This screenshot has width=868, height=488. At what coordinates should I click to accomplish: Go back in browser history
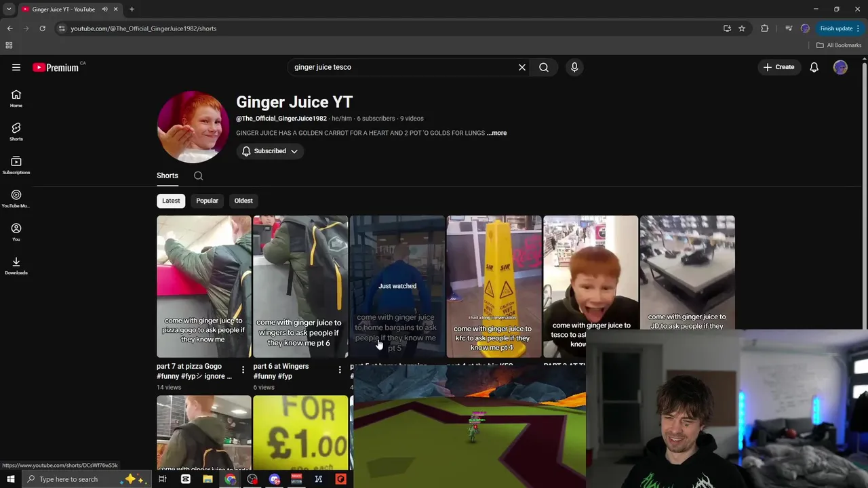coord(9,28)
